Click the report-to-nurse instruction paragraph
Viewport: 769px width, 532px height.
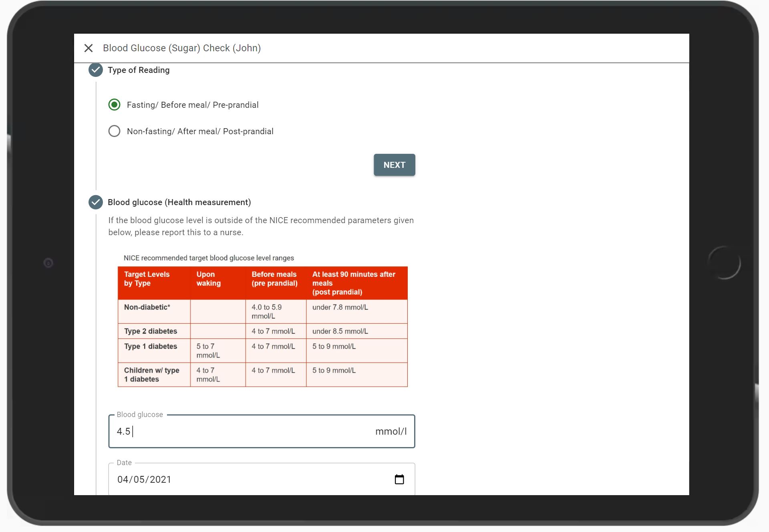pos(261,226)
